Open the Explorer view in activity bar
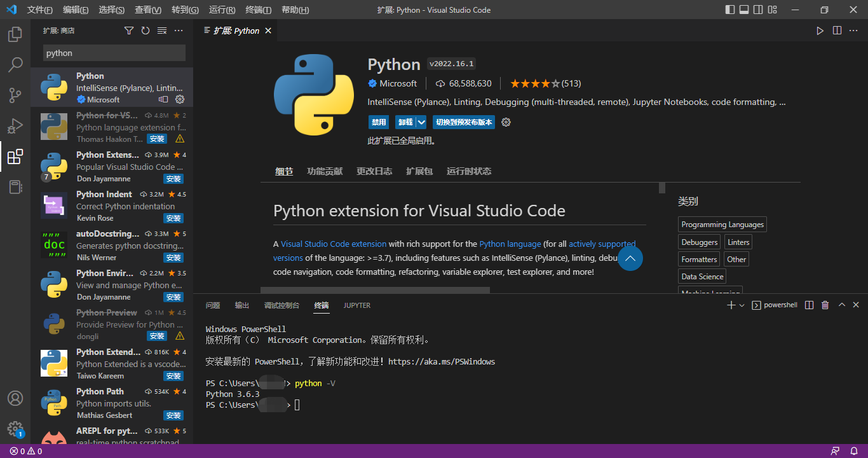The height and width of the screenshot is (458, 868). tap(15, 34)
